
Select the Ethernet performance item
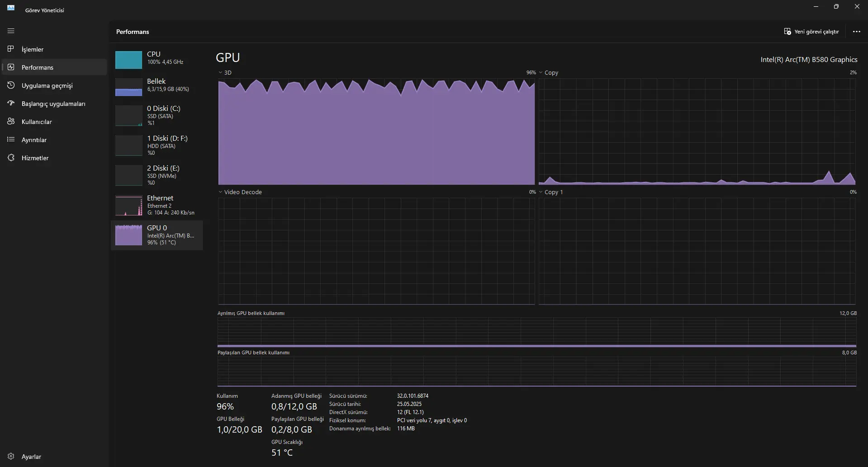point(157,205)
